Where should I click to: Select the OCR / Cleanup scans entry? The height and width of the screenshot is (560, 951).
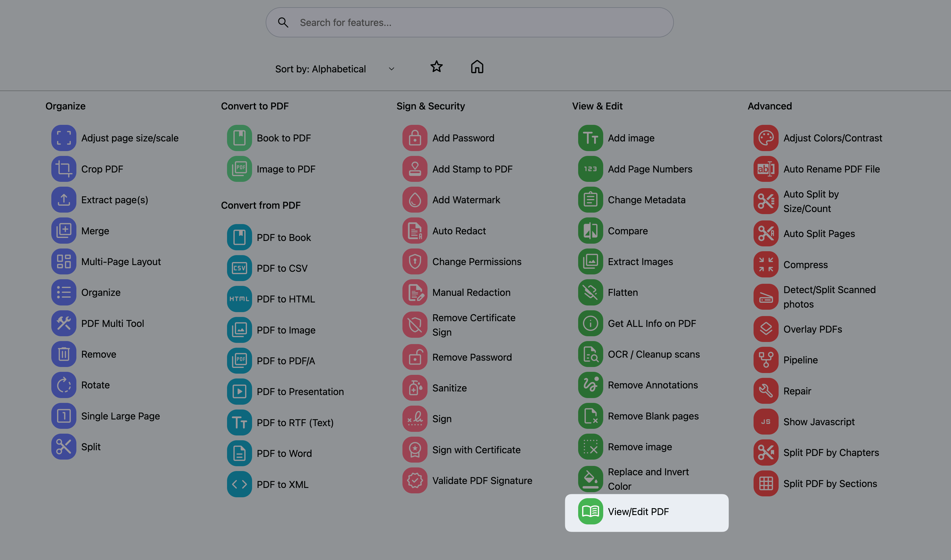[x=653, y=354]
